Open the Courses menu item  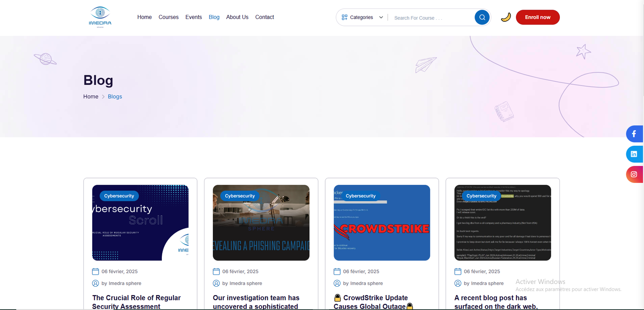point(168,17)
